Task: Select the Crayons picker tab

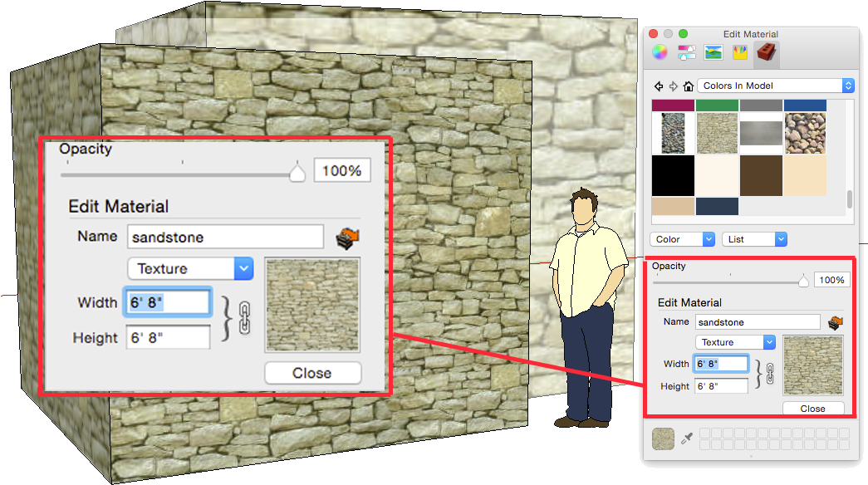Action: click(x=739, y=53)
